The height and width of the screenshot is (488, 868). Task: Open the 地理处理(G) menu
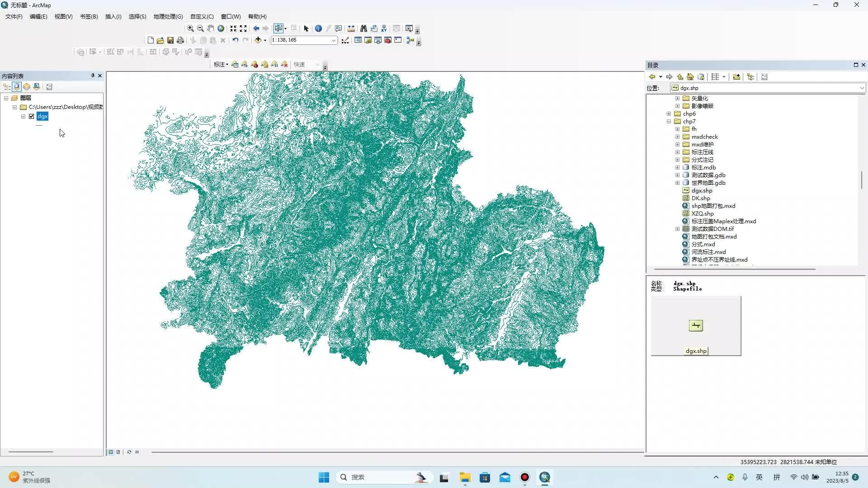(x=168, y=16)
